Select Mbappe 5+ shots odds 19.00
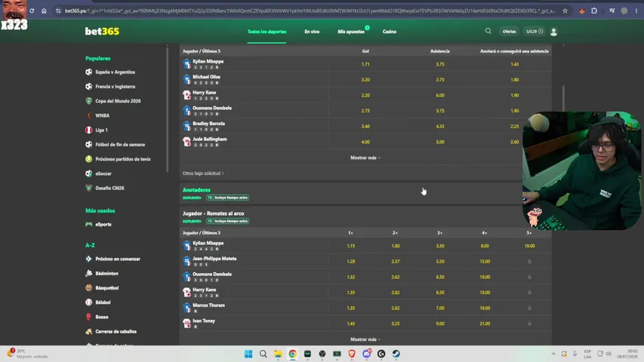The height and width of the screenshot is (362, 644). click(x=529, y=246)
